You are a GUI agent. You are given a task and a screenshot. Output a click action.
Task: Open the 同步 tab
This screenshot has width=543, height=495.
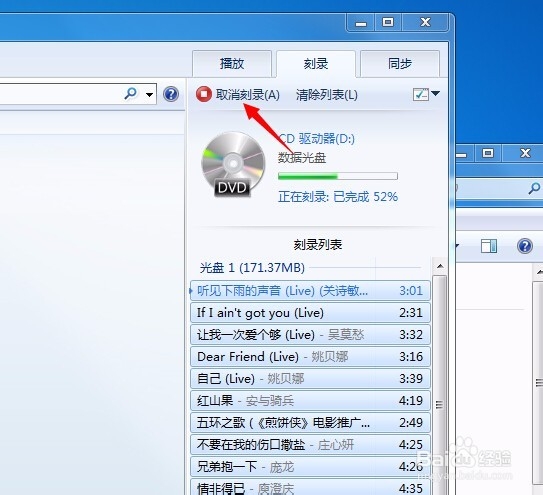tap(400, 64)
